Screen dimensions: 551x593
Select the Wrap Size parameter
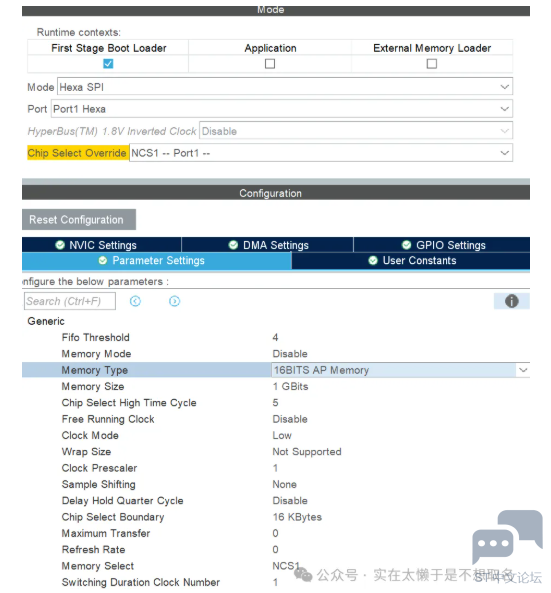click(x=86, y=452)
